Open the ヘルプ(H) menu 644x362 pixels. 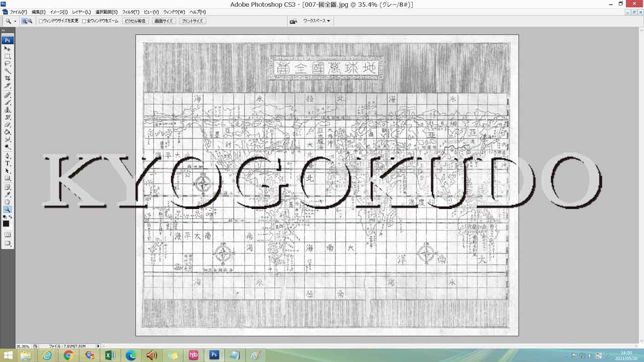click(x=198, y=12)
